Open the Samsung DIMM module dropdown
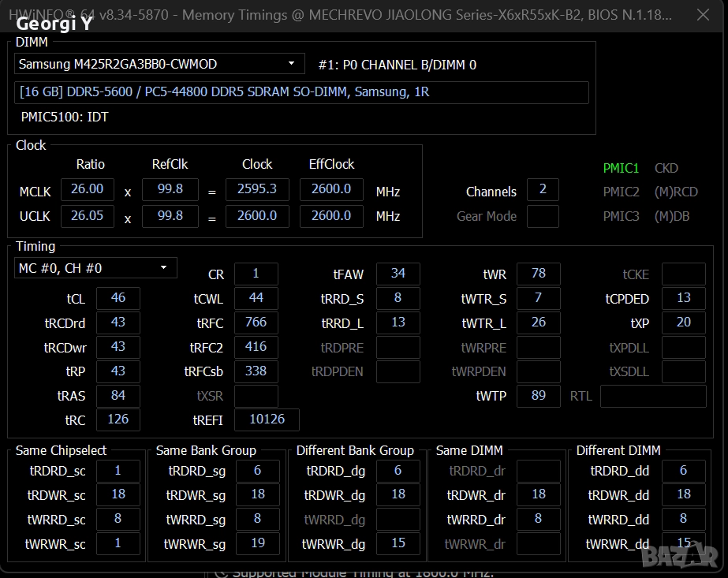Image resolution: width=728 pixels, height=578 pixels. 159,64
